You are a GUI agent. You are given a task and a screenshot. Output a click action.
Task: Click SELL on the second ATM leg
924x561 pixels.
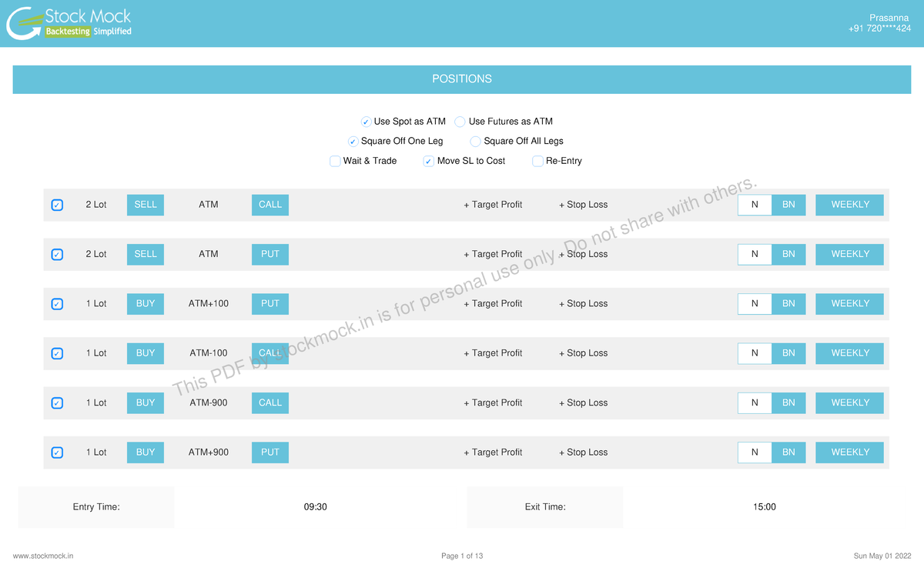145,254
